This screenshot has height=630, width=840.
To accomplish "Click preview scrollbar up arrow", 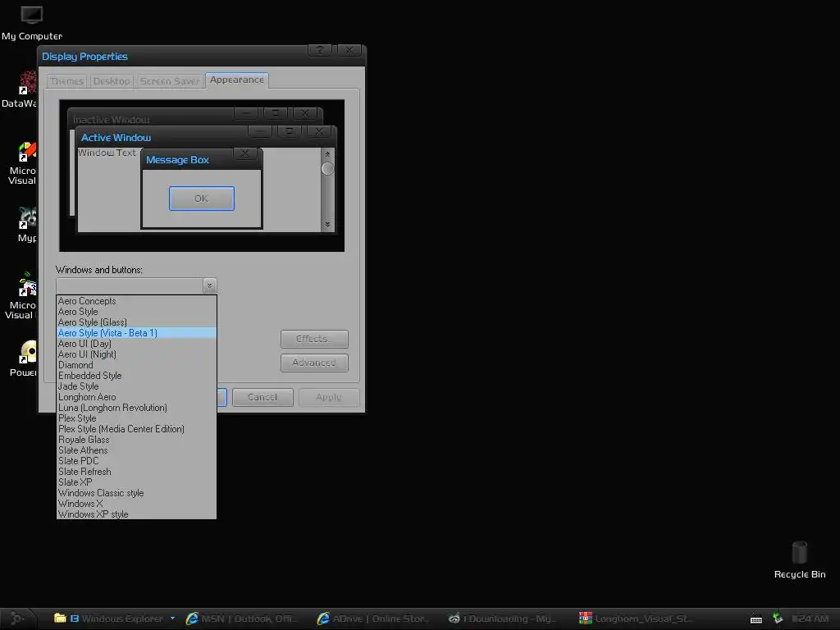I will click(x=327, y=154).
